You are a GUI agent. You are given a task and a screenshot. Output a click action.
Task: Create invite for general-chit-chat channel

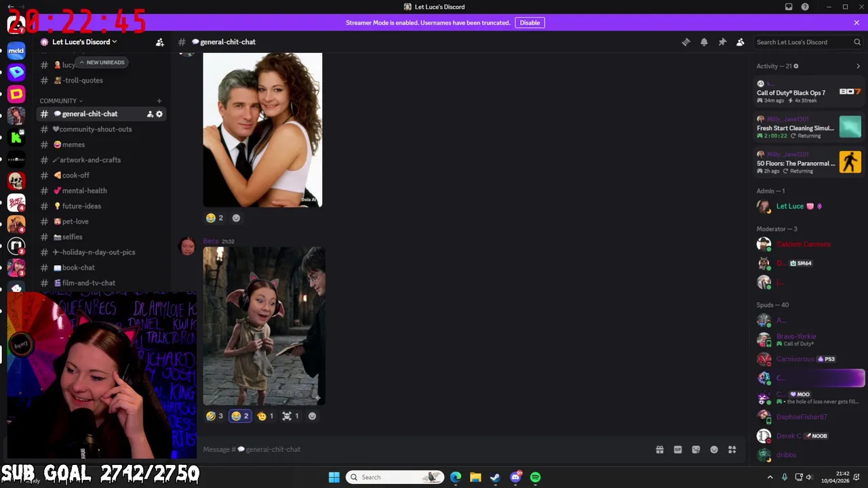[x=150, y=114]
